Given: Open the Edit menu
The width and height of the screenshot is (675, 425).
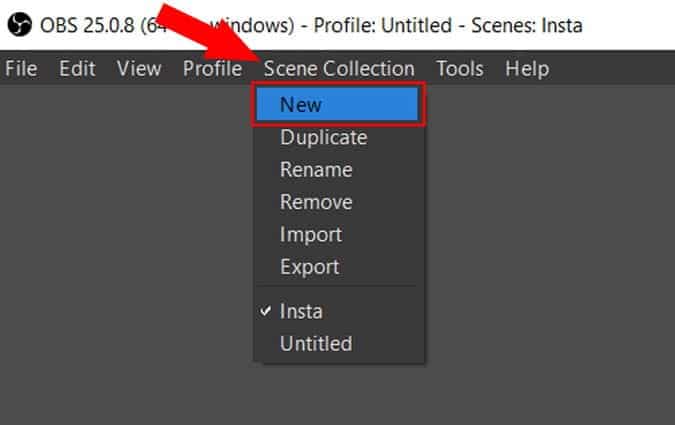Looking at the screenshot, I should pyautogui.click(x=77, y=68).
